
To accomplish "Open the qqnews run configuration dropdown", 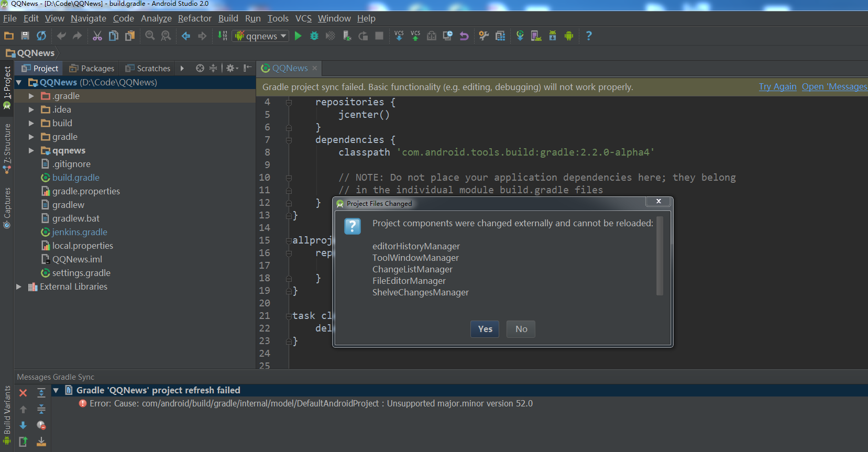I will 261,36.
